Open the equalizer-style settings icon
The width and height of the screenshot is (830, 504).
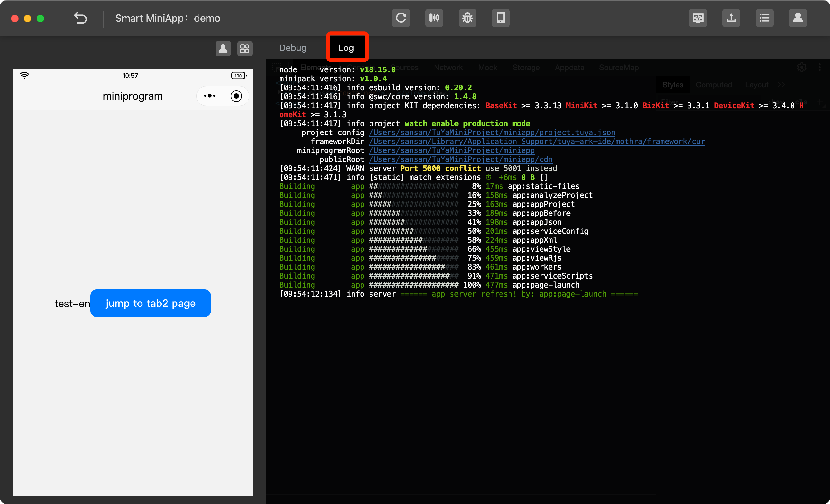coord(434,18)
